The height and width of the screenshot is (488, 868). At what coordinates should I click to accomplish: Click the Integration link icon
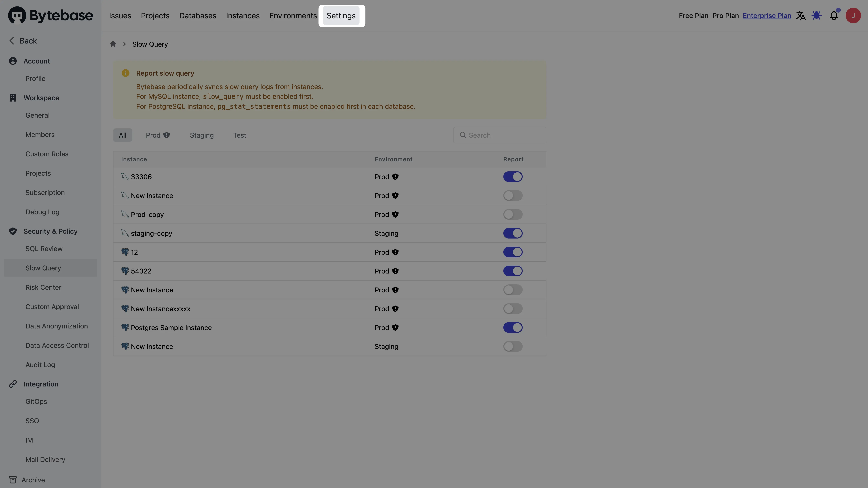coord(13,384)
